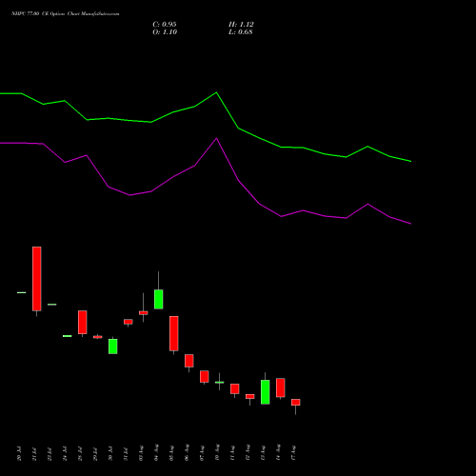The height and width of the screenshot is (476, 476).
Task: Click the high value H: 1.12
Action: click(241, 25)
